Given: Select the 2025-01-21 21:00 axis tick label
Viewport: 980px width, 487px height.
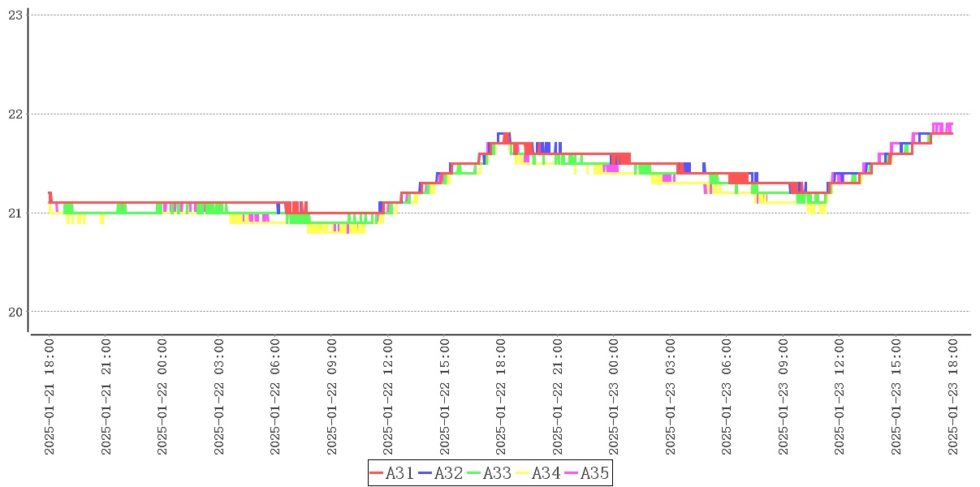Looking at the screenshot, I should tap(106, 397).
